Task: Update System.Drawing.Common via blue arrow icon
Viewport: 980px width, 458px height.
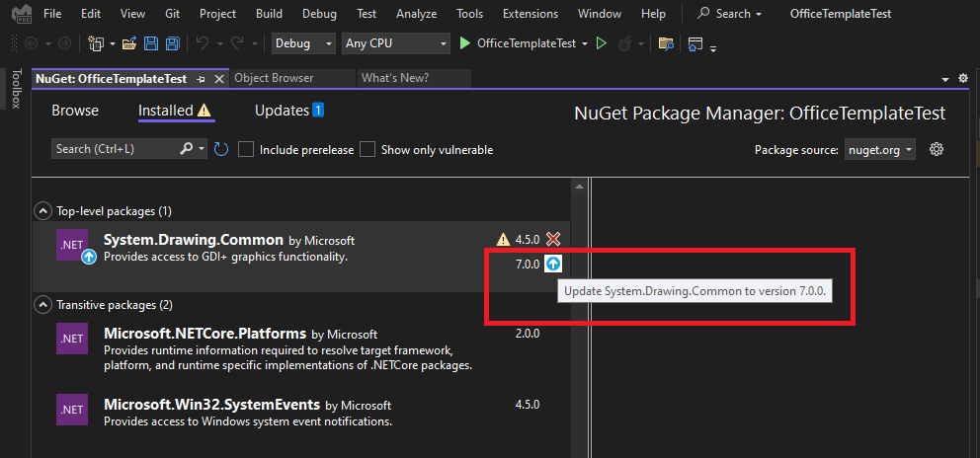Action: point(553,264)
